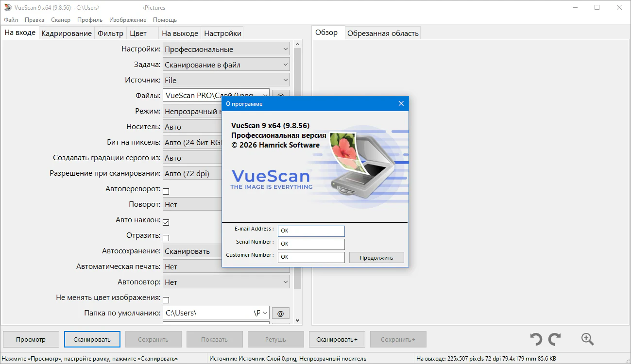Open the Создавать градации серого из dropdown

[x=192, y=158]
